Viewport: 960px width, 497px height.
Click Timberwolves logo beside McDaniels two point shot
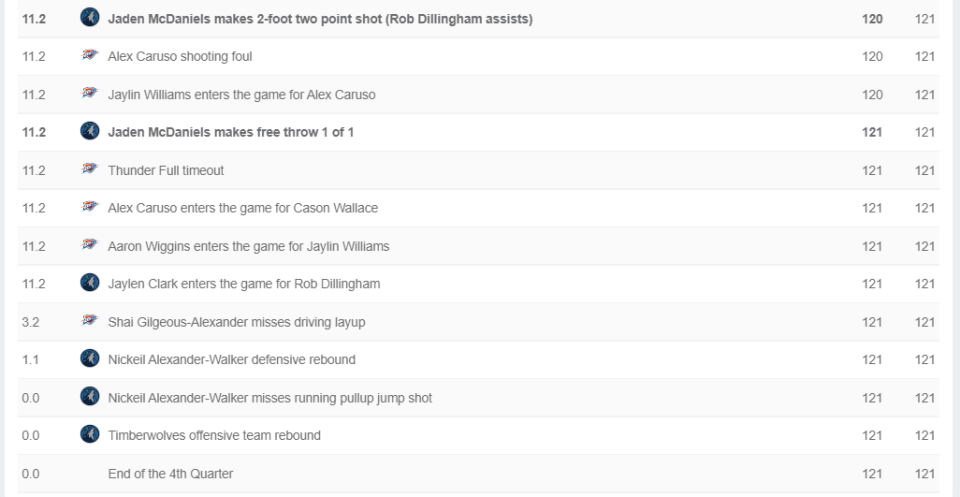(90, 17)
